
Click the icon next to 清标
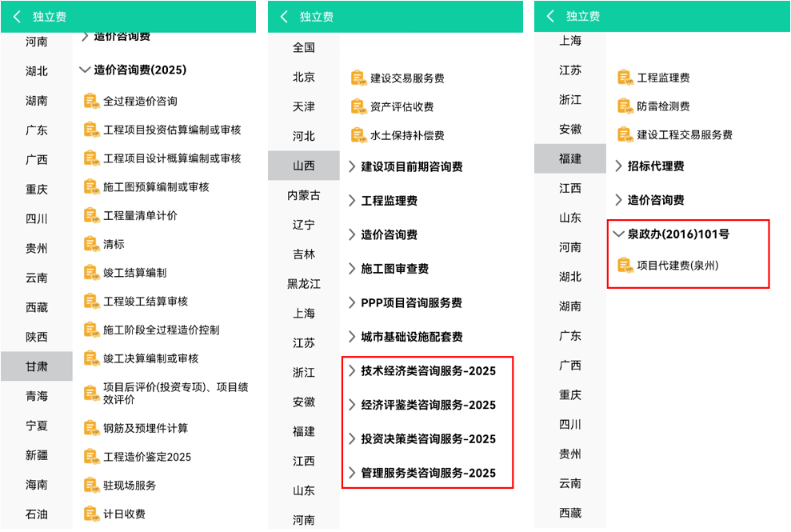tap(90, 244)
